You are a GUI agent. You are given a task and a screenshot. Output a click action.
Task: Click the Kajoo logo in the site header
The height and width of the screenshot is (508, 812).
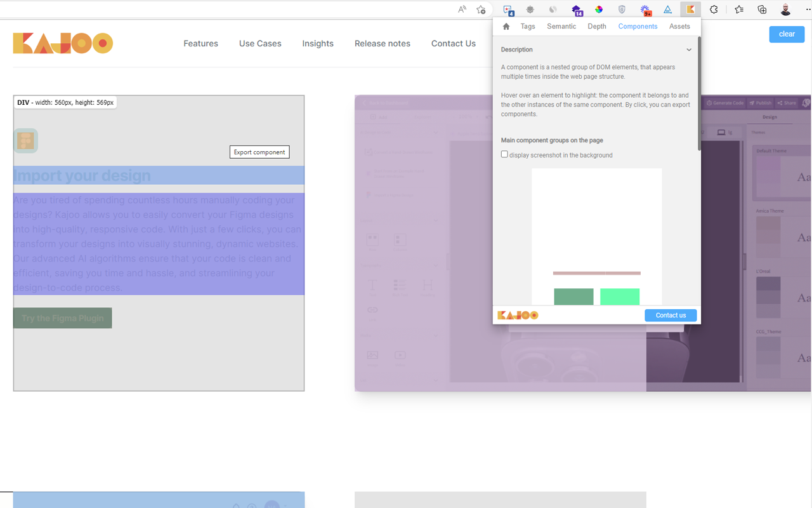[x=62, y=43]
